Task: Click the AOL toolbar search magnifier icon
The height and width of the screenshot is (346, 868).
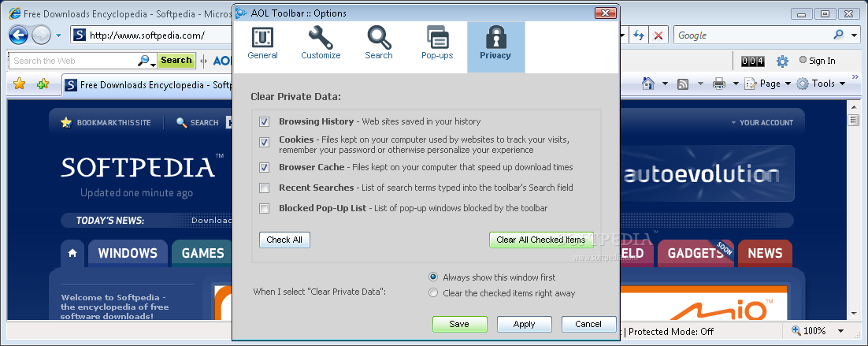Action: [143, 61]
